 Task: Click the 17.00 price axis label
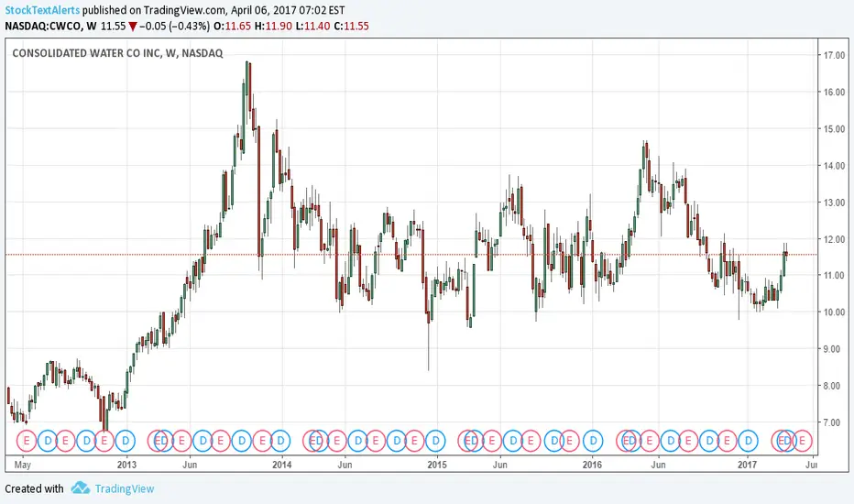[835, 55]
